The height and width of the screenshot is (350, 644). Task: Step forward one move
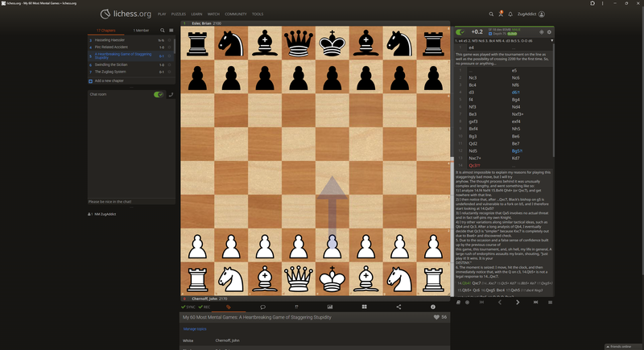click(x=518, y=303)
